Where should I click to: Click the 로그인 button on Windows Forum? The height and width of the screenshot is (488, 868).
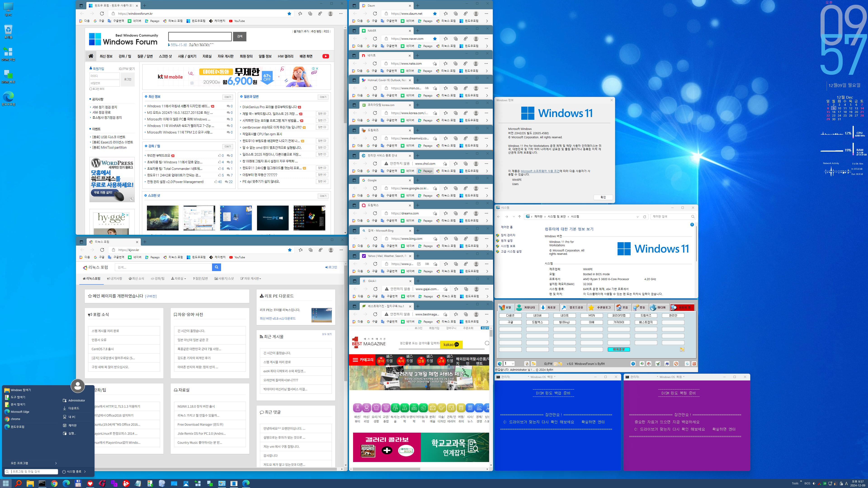click(128, 80)
